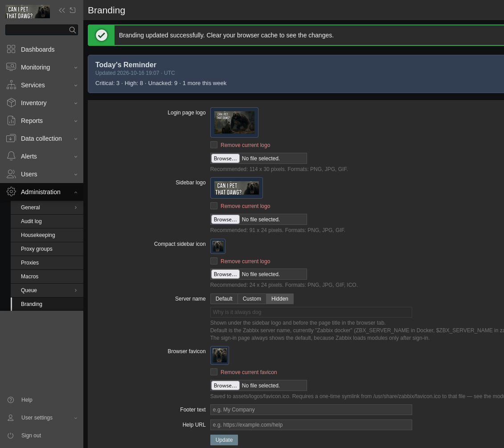Browse for a Login page logo file
Image resolution: width=504 pixels, height=448 pixels.
pyautogui.click(x=225, y=159)
